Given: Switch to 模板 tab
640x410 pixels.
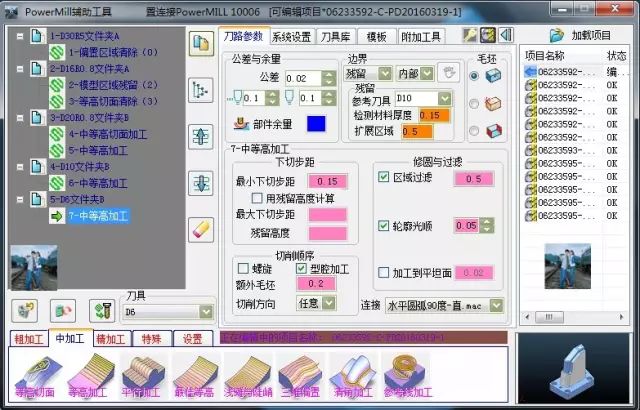Looking at the screenshot, I should tap(377, 37).
